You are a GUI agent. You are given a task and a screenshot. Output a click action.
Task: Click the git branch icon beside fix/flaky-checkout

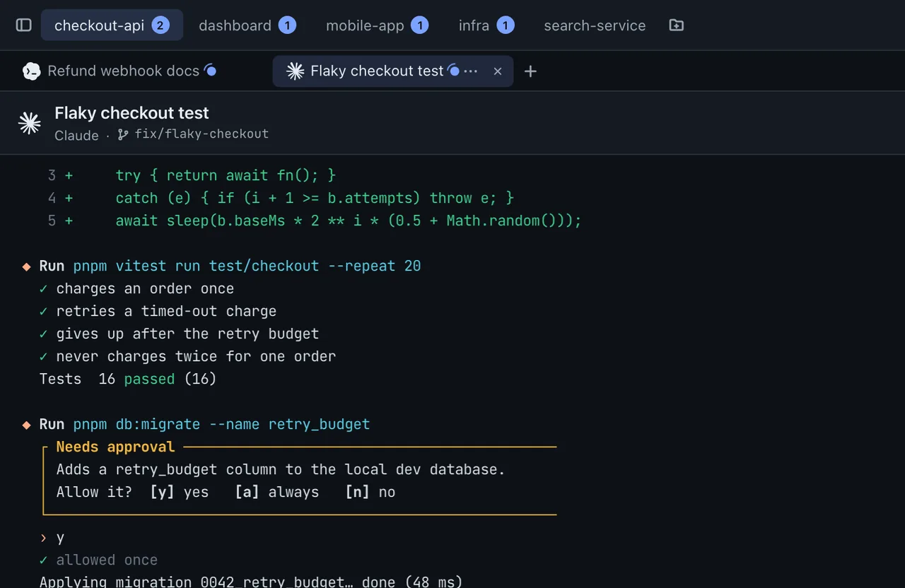(123, 134)
